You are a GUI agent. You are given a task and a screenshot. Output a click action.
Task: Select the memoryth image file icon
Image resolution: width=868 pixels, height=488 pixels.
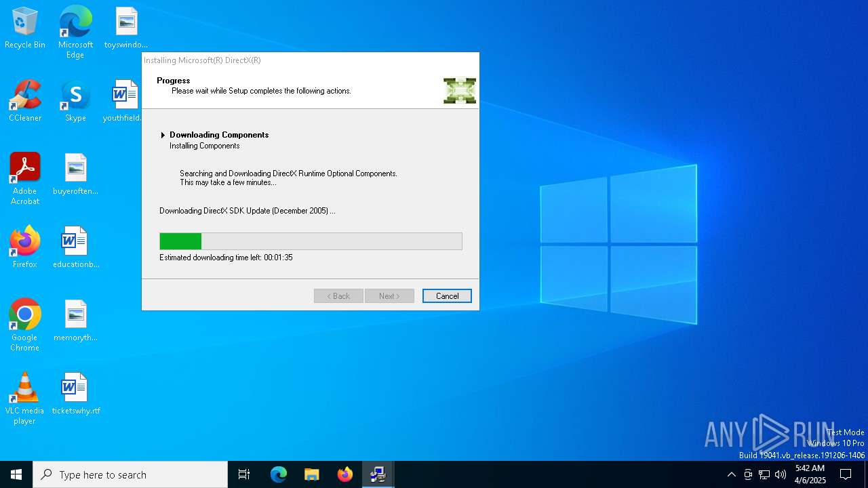coord(75,321)
